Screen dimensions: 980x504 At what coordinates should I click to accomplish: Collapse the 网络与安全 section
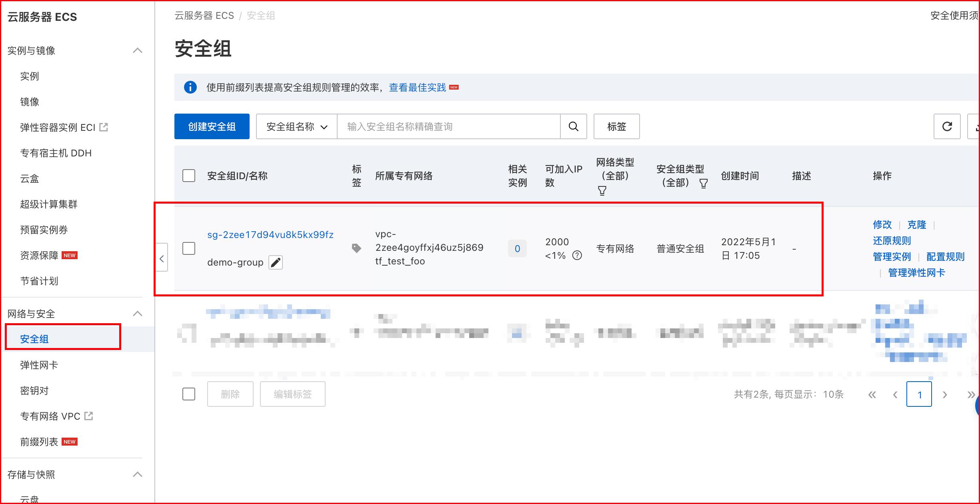click(137, 314)
